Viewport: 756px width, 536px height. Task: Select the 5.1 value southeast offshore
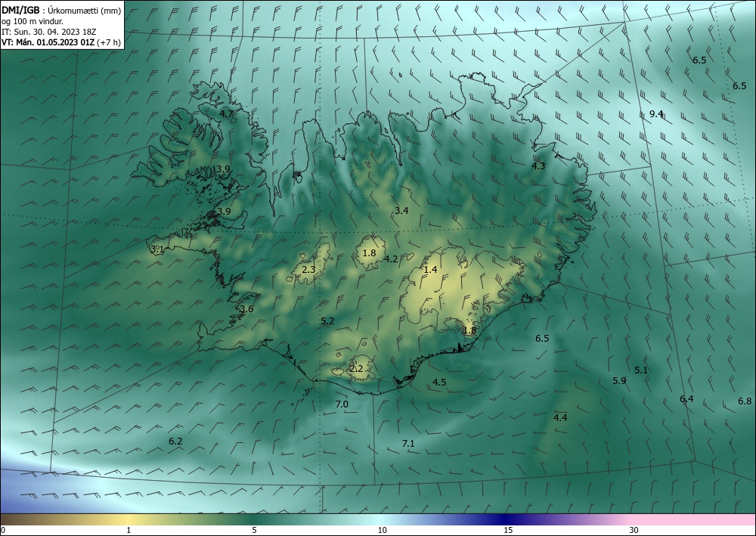pos(641,370)
